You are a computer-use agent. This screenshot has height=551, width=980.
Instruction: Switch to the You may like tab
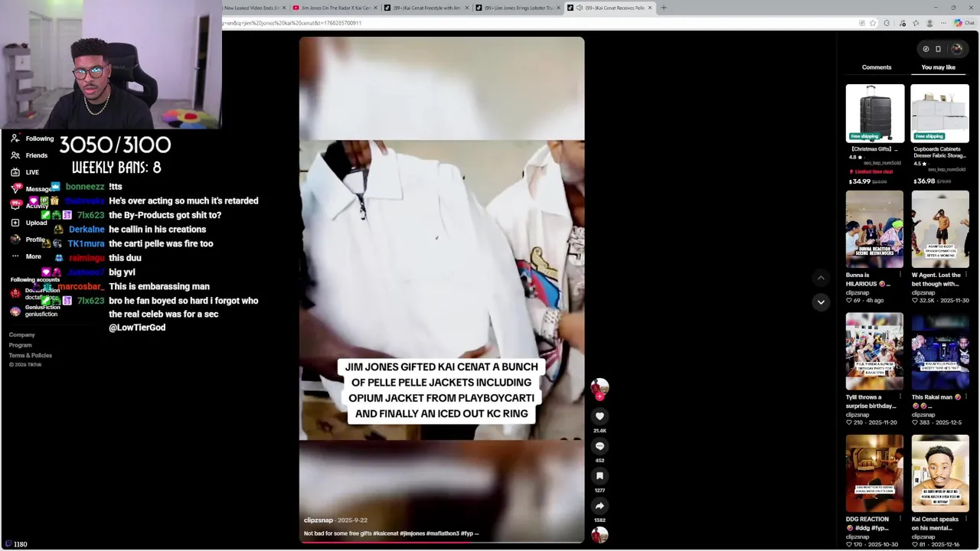[x=939, y=67]
